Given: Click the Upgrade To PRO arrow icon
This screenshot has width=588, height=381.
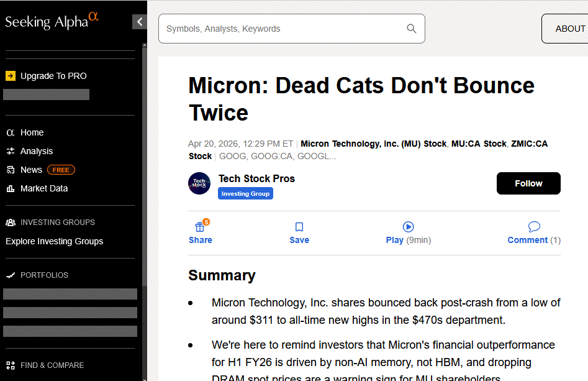Looking at the screenshot, I should click(11, 76).
